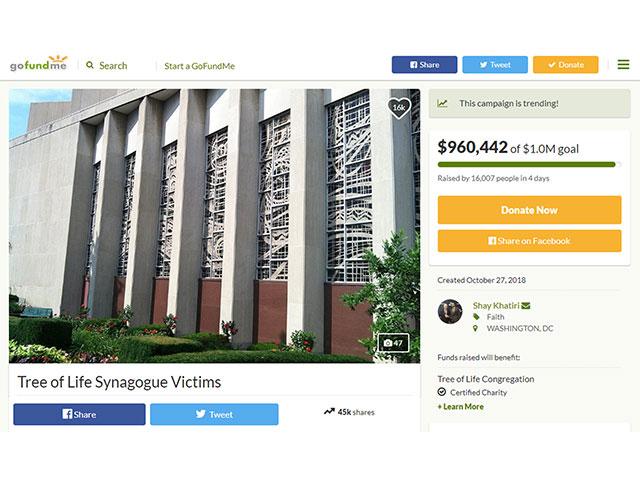Click the green fundraising progress bar
The height and width of the screenshot is (480, 640).
[x=529, y=164]
